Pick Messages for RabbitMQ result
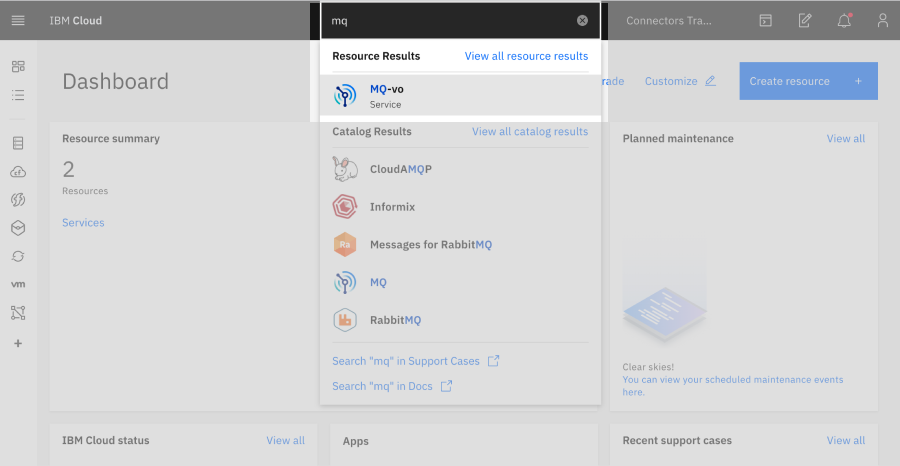 (x=430, y=245)
